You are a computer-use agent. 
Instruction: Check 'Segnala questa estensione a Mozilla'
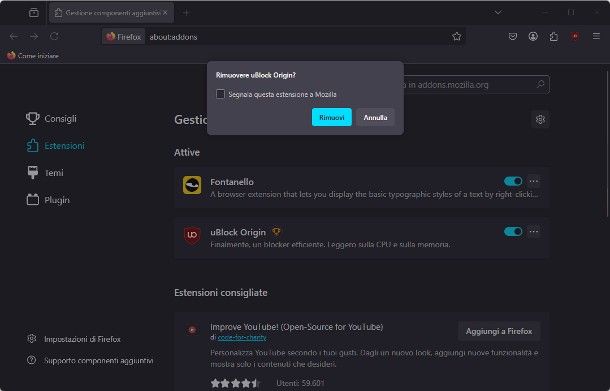[221, 94]
